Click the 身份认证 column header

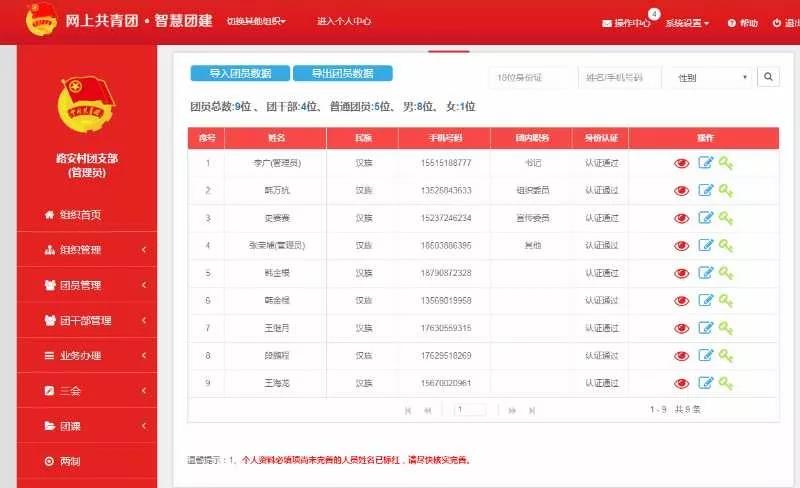click(x=601, y=138)
